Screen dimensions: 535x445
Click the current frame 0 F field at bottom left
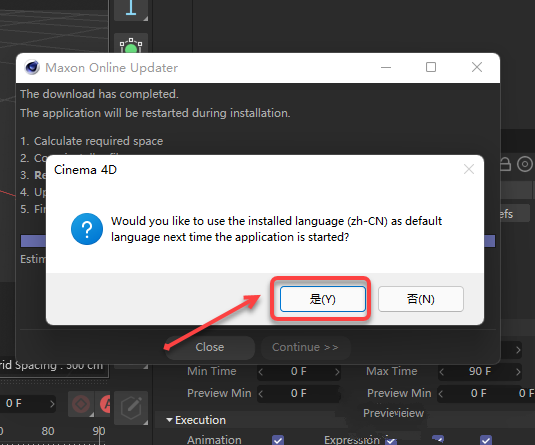[x=28, y=403]
